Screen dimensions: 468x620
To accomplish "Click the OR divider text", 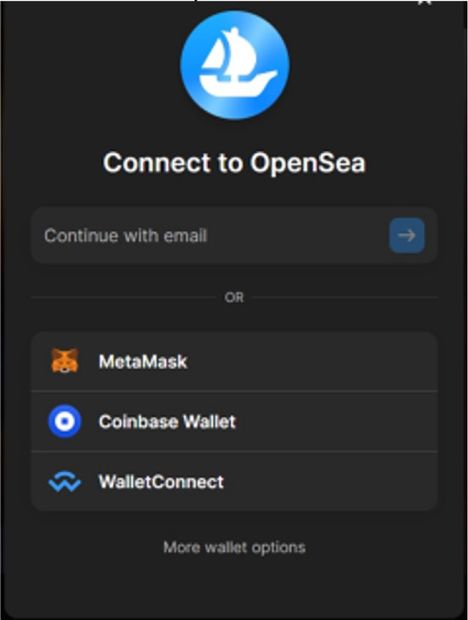I will point(234,297).
